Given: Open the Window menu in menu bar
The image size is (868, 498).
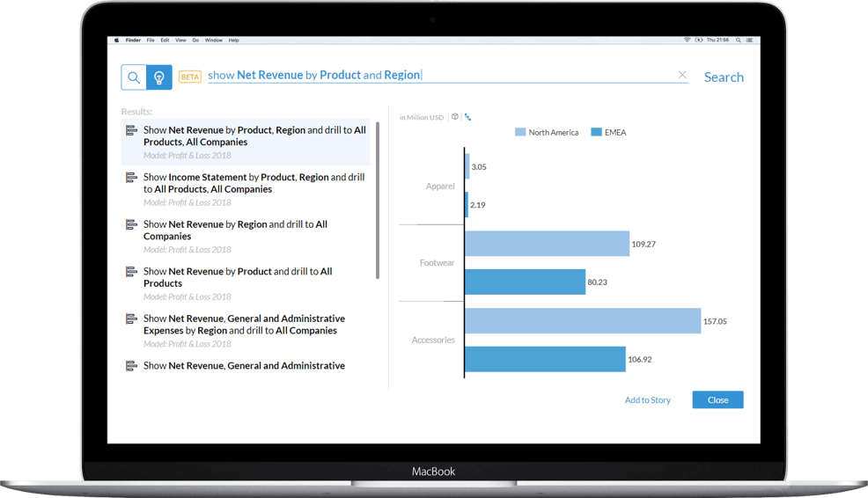Looking at the screenshot, I should click(213, 40).
